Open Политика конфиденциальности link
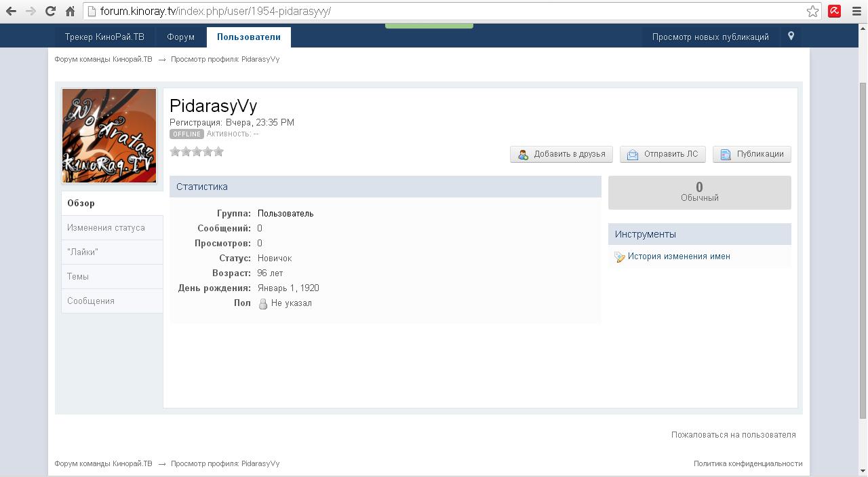 pos(748,463)
